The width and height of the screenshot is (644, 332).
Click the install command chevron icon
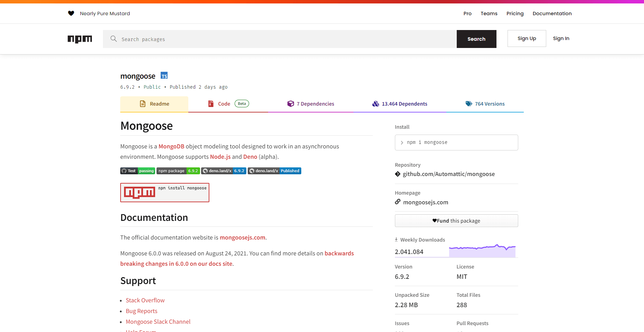[x=402, y=143]
